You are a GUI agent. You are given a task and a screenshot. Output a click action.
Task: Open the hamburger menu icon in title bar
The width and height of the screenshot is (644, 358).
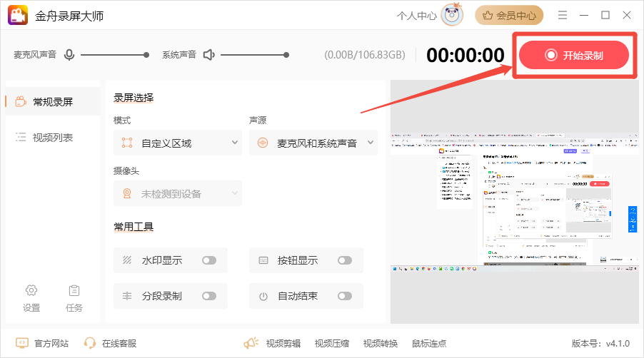[563, 15]
